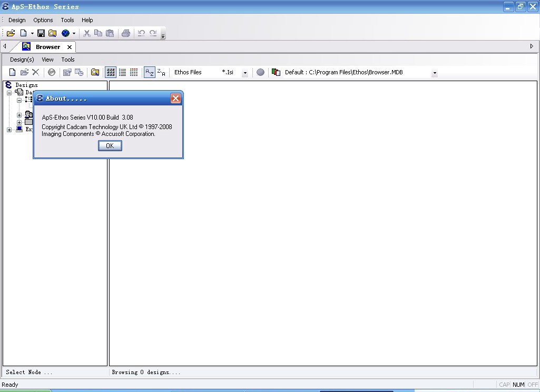Click the New document icon in main toolbar

pos(23,33)
